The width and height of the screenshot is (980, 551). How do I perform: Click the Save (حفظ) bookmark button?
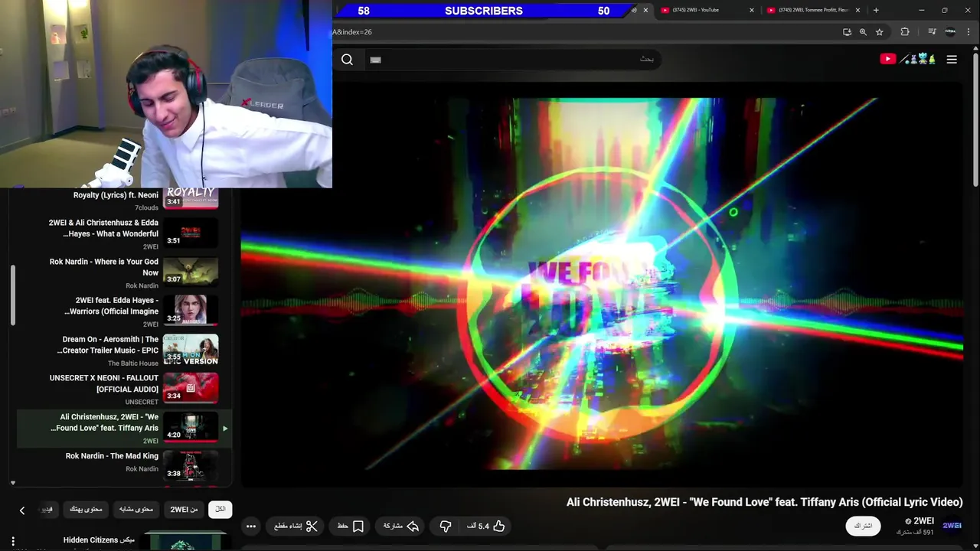tap(351, 526)
